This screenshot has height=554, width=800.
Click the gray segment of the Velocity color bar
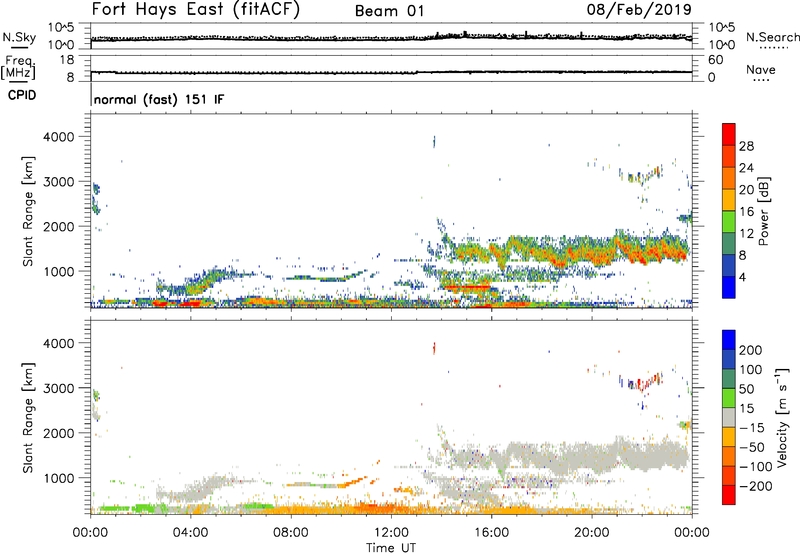pos(729,417)
